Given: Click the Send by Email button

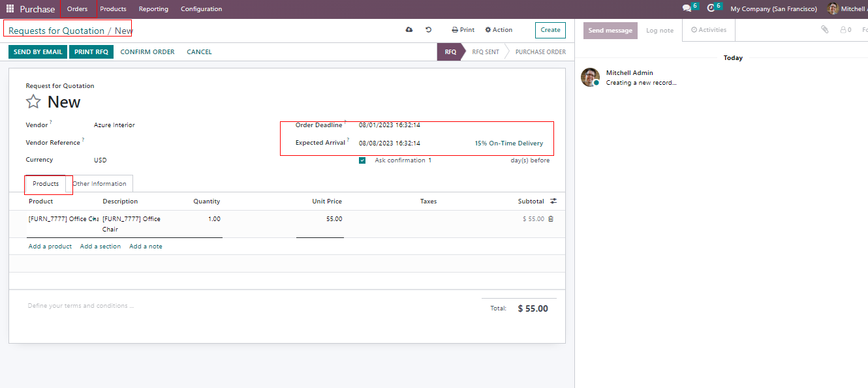Looking at the screenshot, I should [x=38, y=52].
